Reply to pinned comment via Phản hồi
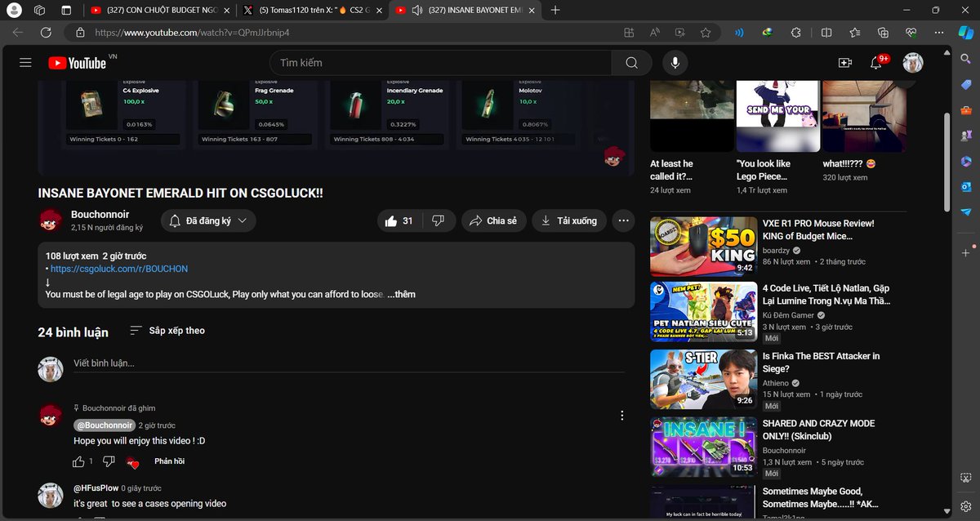 pos(169,461)
